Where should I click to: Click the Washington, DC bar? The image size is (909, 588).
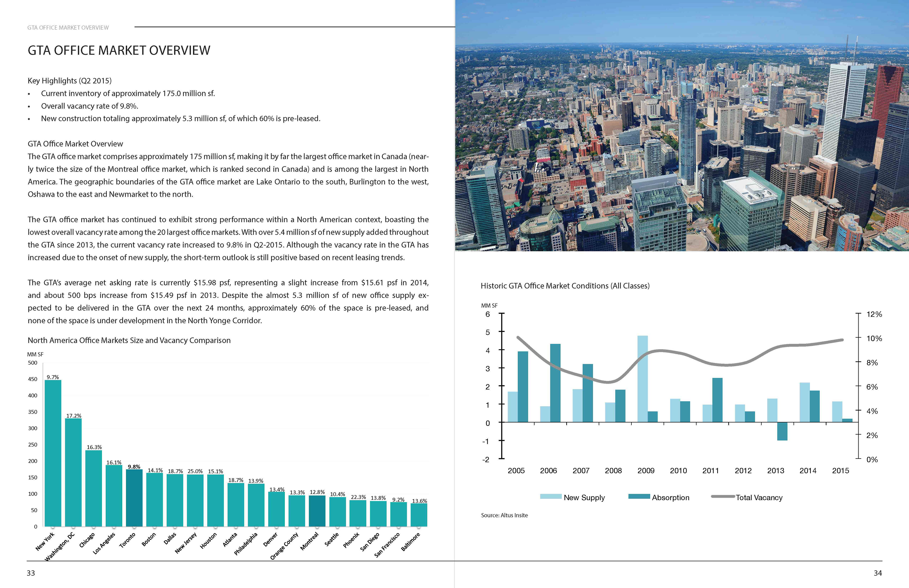[x=73, y=473]
